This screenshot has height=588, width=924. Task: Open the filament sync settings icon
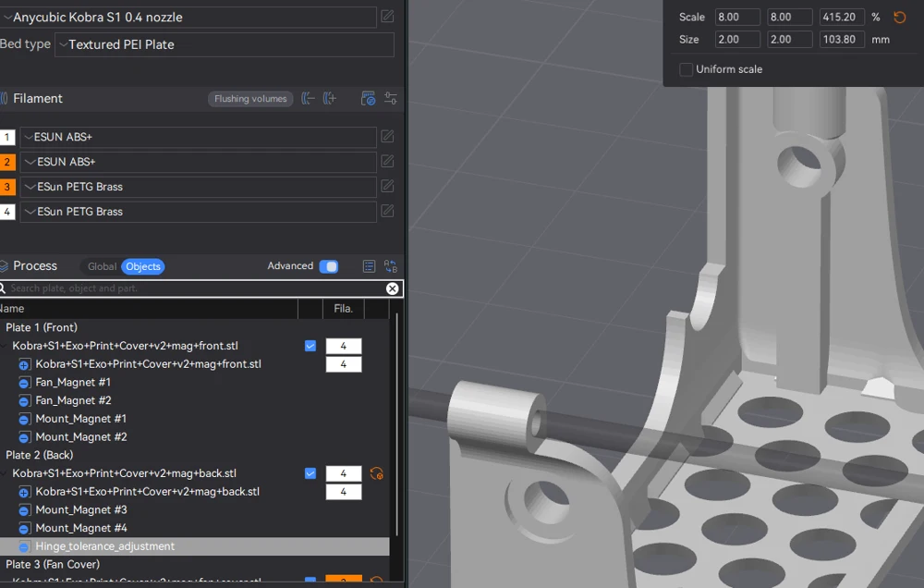pyautogui.click(x=368, y=99)
